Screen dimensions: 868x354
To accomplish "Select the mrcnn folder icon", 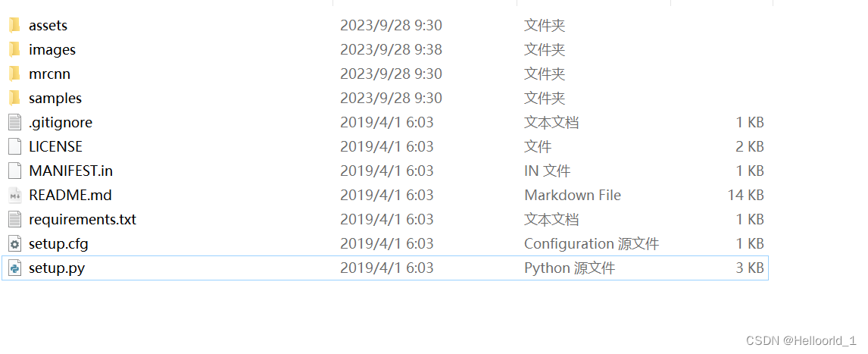I will pyautogui.click(x=14, y=74).
